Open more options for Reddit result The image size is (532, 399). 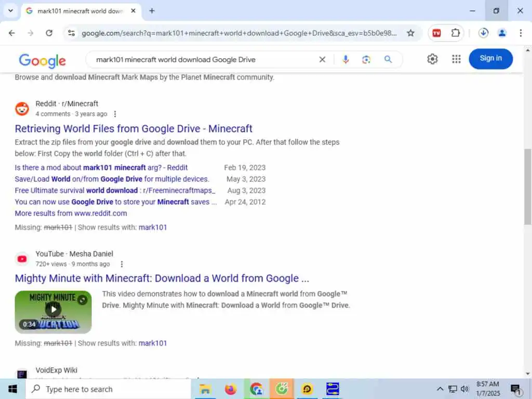(115, 114)
